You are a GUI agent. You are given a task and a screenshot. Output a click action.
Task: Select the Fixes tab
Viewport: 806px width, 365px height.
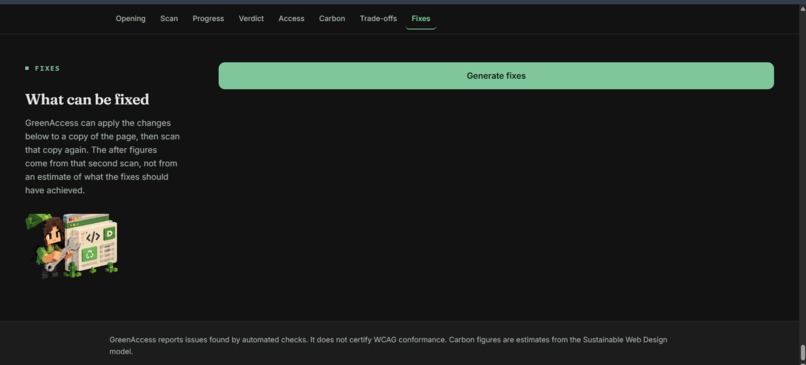420,19
